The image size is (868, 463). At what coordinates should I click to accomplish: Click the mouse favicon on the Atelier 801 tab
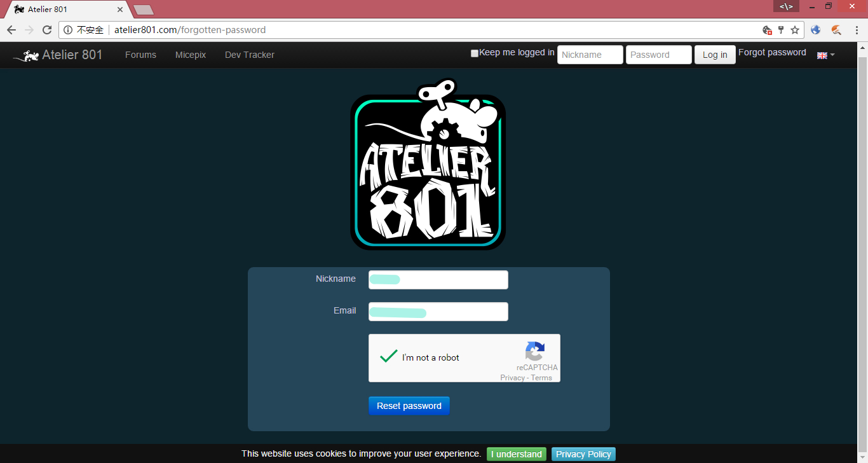tap(19, 10)
